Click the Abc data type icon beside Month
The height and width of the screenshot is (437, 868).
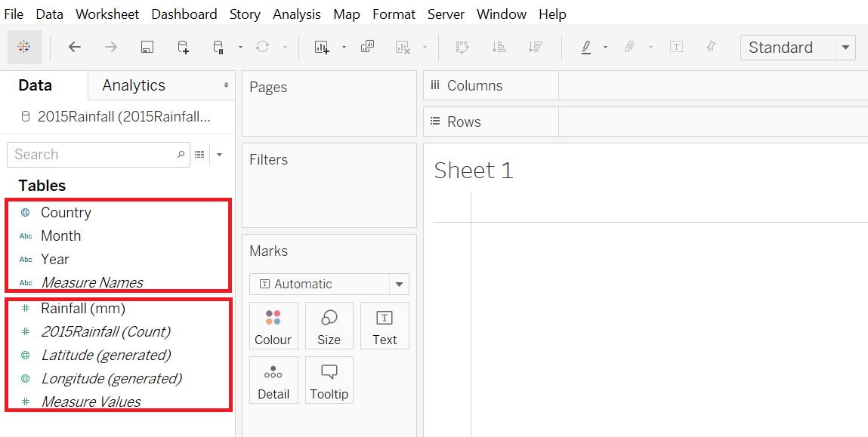coord(26,235)
